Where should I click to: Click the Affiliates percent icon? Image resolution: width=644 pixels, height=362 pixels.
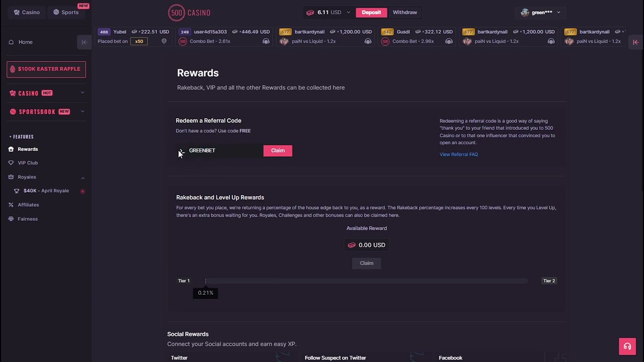pyautogui.click(x=11, y=205)
